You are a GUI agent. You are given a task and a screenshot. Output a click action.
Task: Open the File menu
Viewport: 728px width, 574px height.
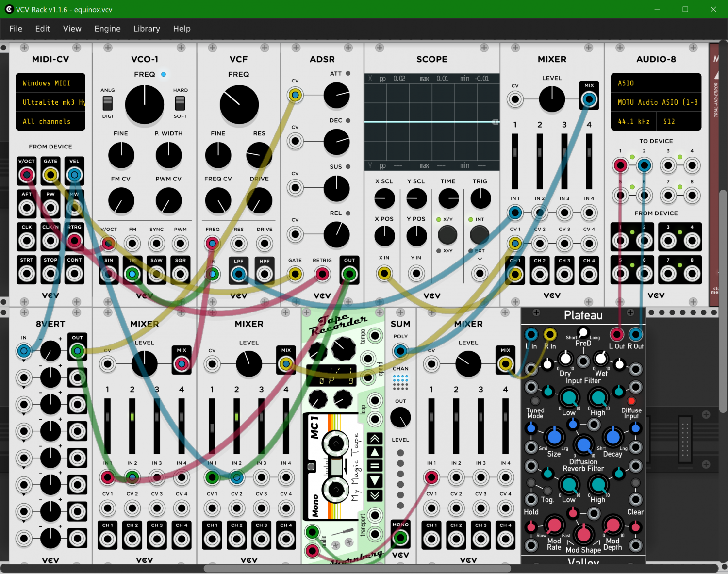(x=16, y=29)
